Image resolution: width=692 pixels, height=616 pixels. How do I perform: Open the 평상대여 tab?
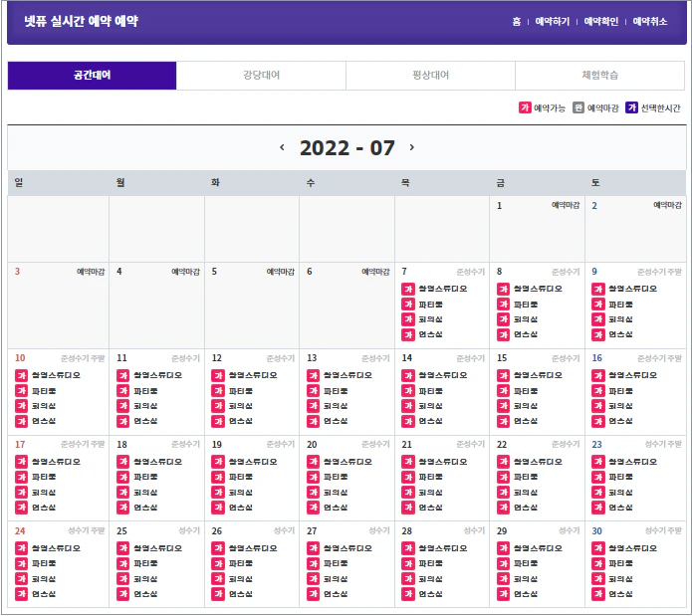click(430, 76)
